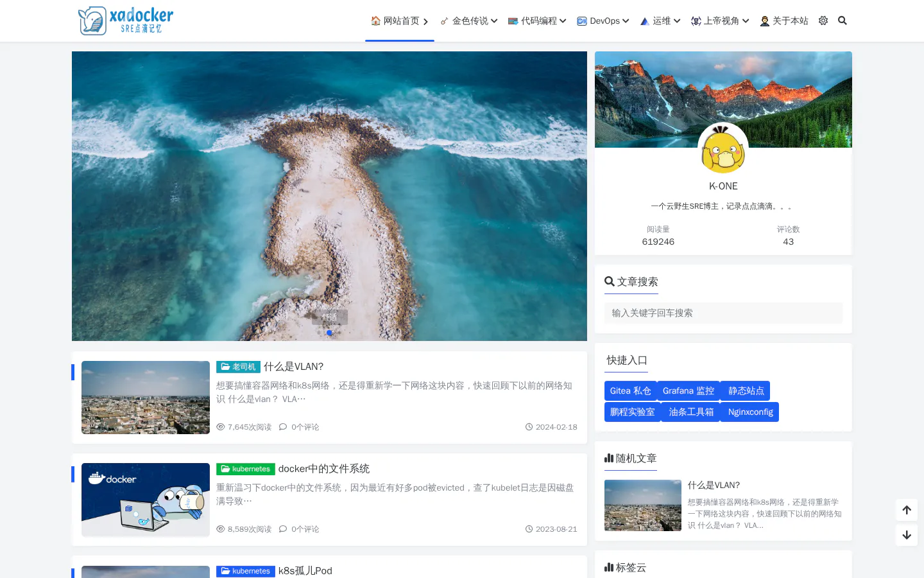
Task: Click the chart icon beside 随机文章
Action: [609, 458]
